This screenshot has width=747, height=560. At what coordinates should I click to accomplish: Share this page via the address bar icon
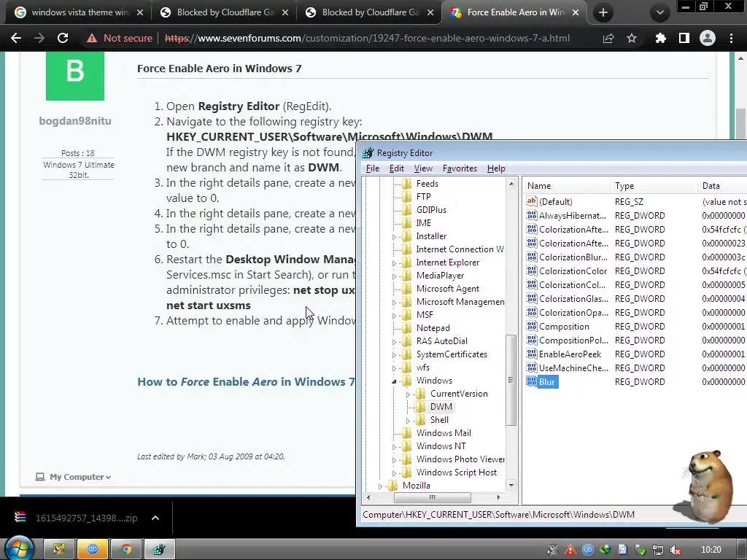point(608,38)
